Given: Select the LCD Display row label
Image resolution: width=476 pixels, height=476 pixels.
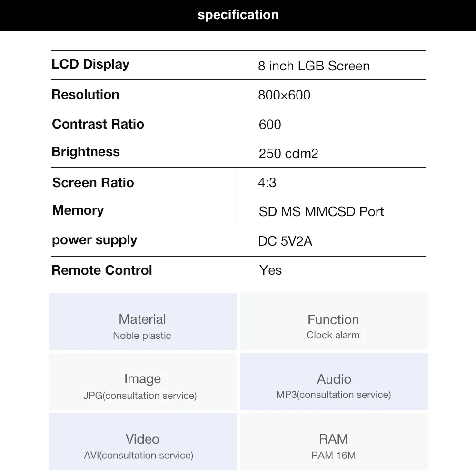Looking at the screenshot, I should 90,64.
